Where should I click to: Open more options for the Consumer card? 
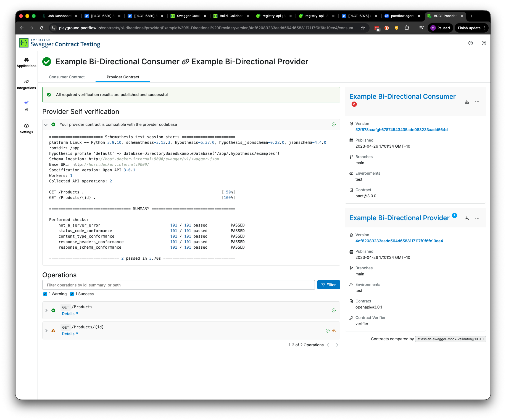tap(477, 102)
